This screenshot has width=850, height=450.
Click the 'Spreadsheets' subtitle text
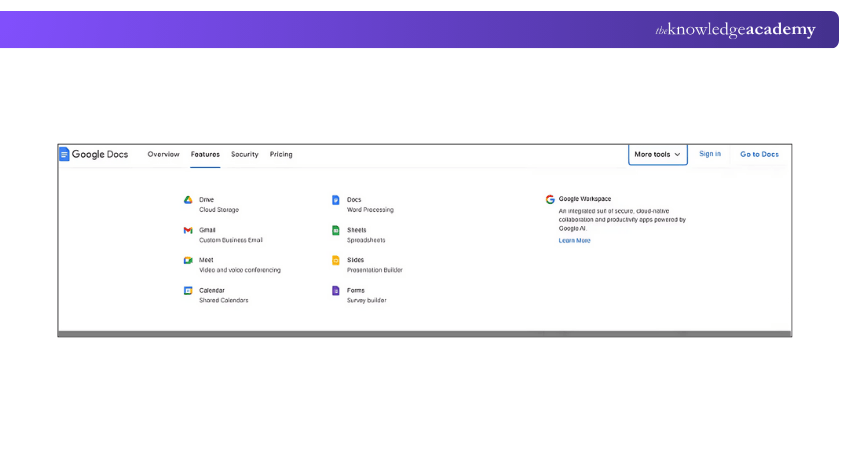[366, 240]
